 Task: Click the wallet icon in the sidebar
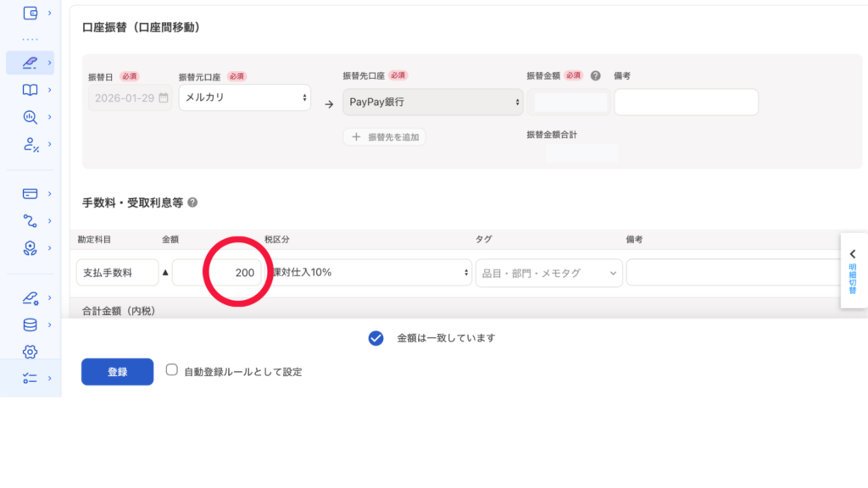point(31,14)
